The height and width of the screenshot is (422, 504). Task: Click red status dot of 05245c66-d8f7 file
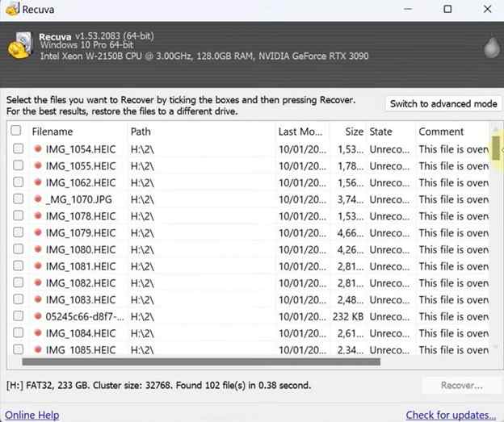[38, 316]
